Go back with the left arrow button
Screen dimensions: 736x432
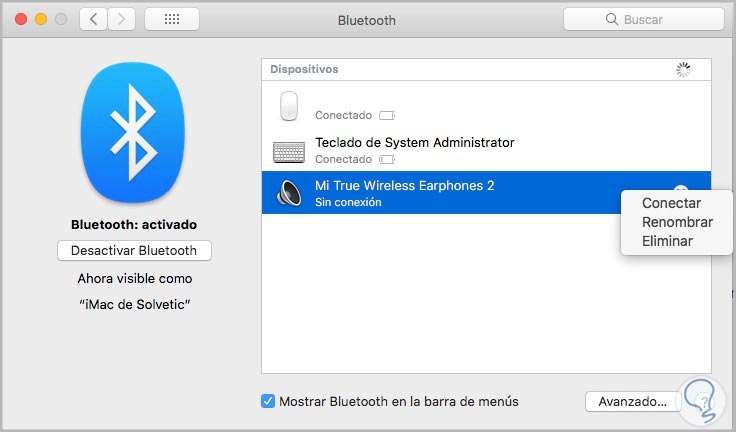[x=94, y=19]
